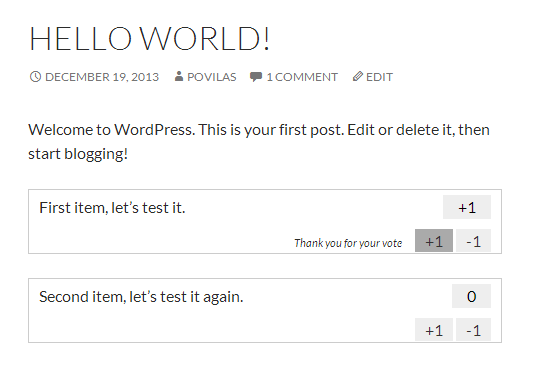The image size is (535, 375).
Task: Vote -1 on the second item
Action: coord(473,330)
